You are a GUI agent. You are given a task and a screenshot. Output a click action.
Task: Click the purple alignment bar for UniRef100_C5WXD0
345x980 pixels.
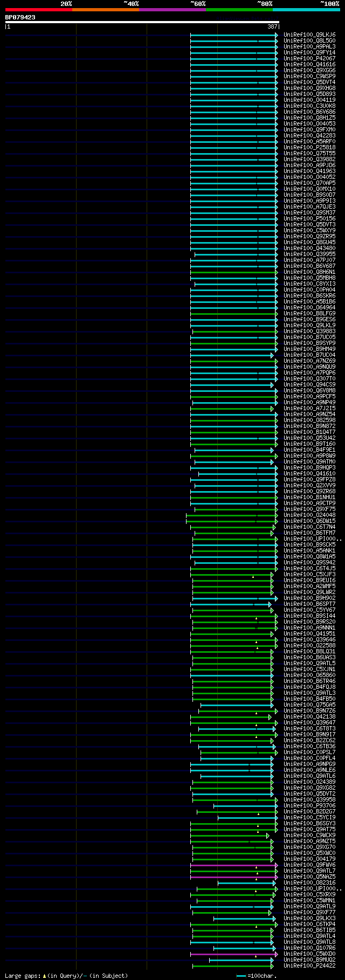pos(234,954)
